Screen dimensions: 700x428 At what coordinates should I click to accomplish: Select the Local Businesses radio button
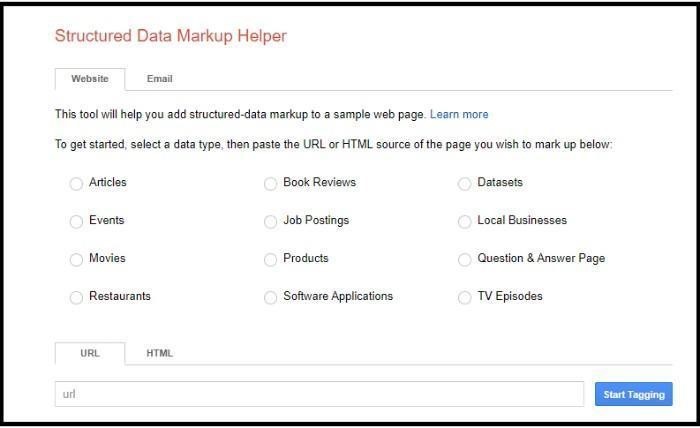[465, 221]
